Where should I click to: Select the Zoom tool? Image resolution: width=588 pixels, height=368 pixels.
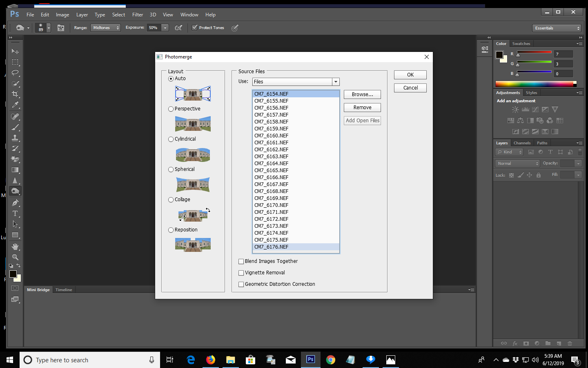pos(15,257)
